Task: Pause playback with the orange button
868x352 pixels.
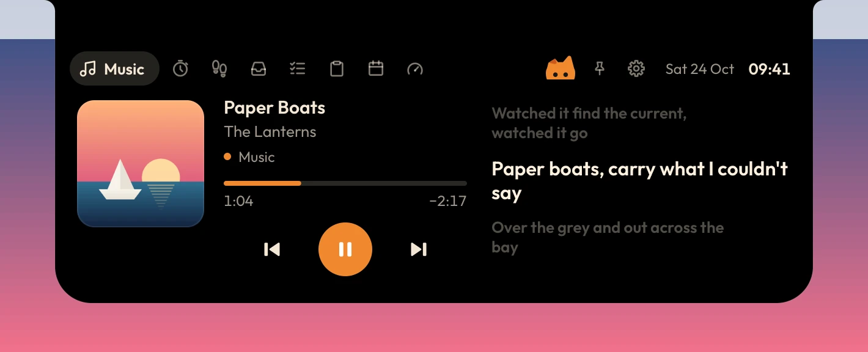Action: (345, 249)
